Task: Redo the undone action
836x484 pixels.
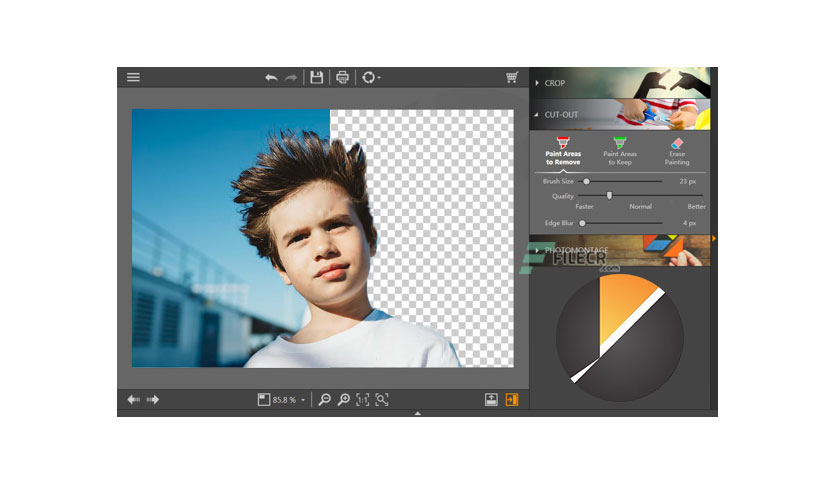Action: (291, 78)
